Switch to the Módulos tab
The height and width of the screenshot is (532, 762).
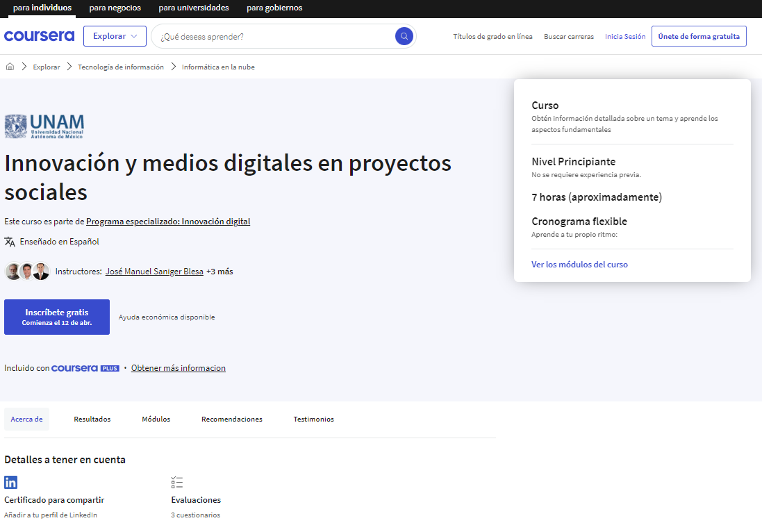[156, 419]
